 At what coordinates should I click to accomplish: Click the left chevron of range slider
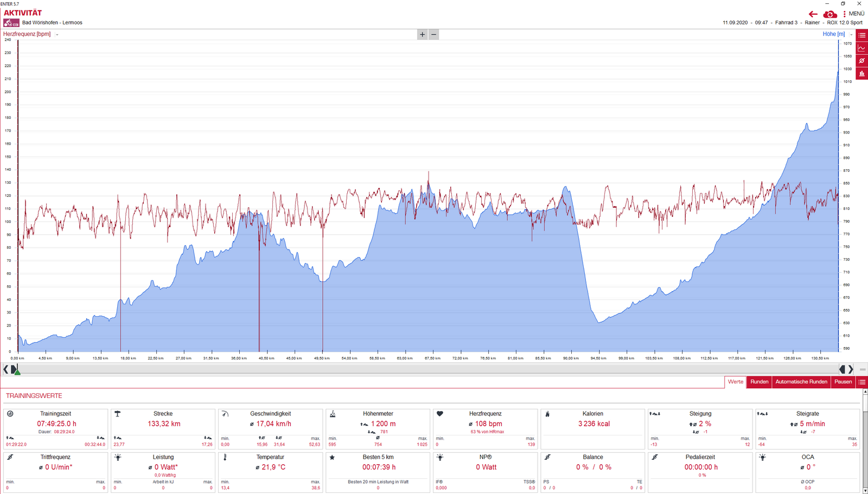tap(5, 369)
